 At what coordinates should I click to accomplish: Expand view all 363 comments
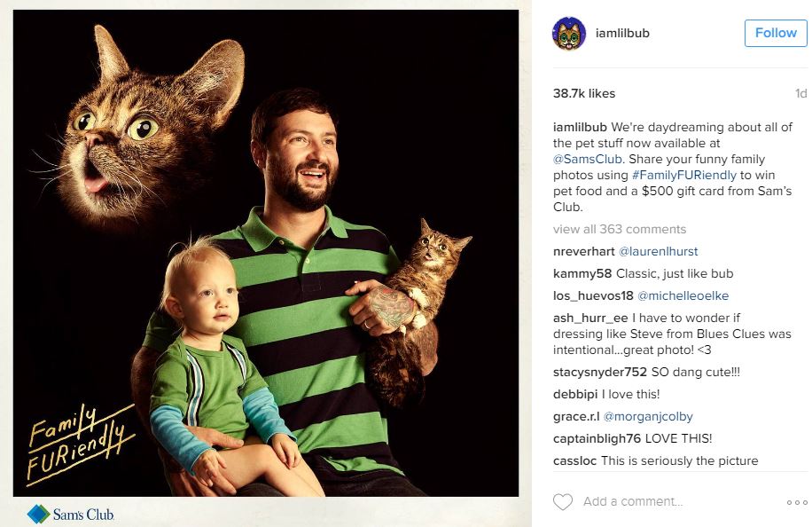[x=619, y=229]
